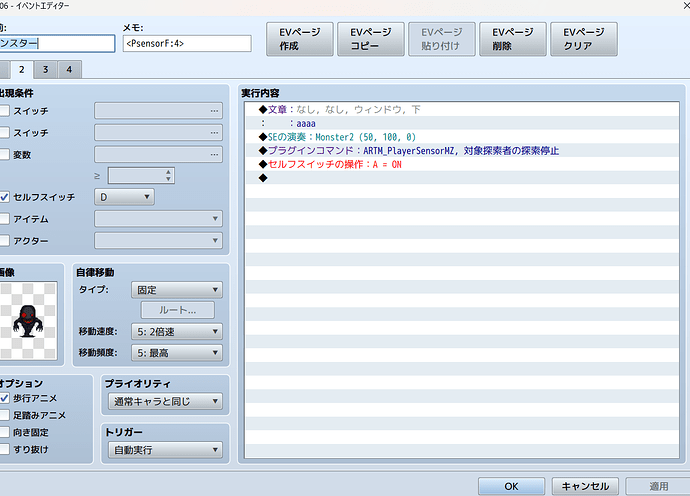
Task: Confirm with the OK button
Action: click(x=511, y=486)
